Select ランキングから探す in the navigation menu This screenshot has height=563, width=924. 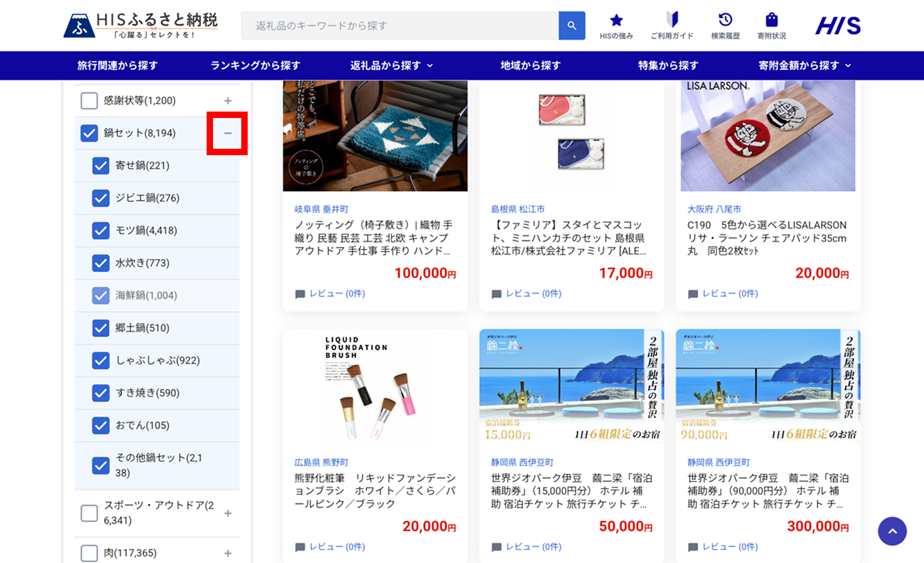click(x=255, y=65)
